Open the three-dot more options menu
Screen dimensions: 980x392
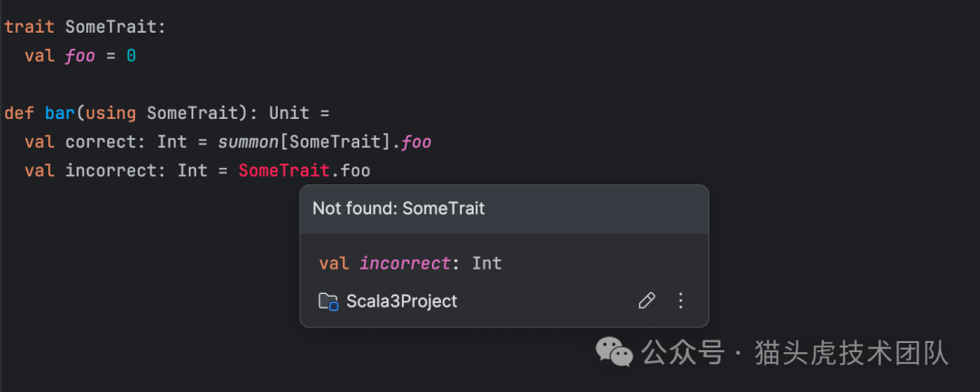681,301
